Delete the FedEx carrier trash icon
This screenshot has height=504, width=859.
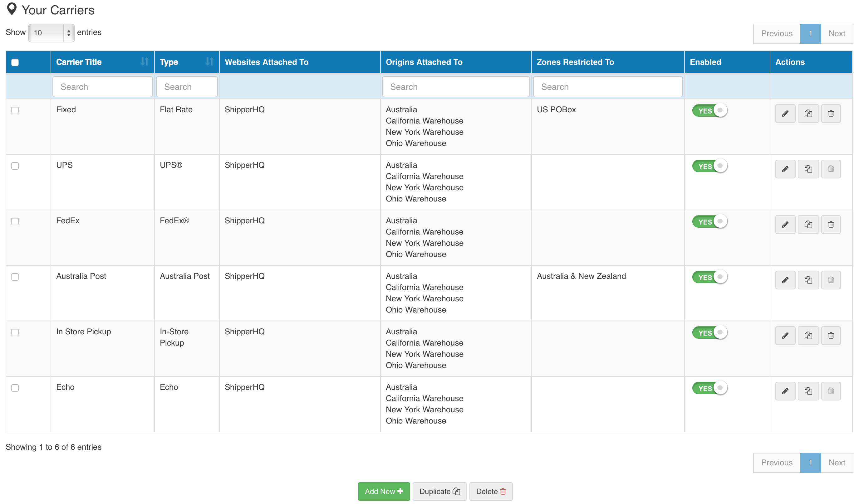pyautogui.click(x=831, y=225)
